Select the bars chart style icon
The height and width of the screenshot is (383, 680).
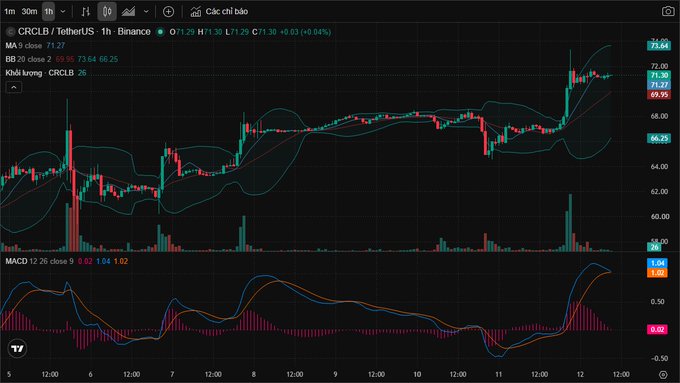85,12
